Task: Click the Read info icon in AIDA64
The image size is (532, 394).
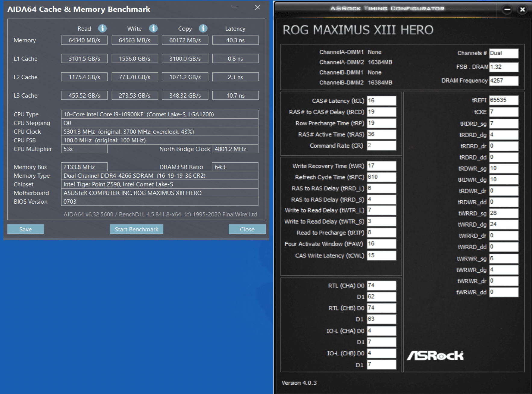Action: (102, 28)
